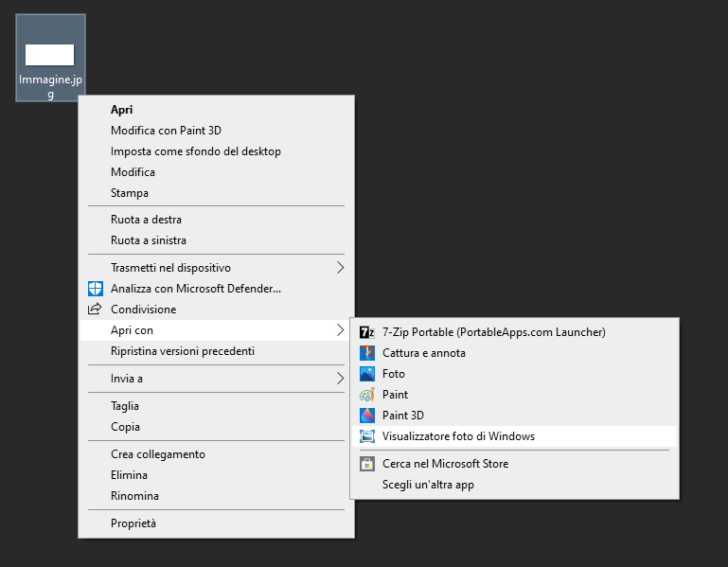Click the Microsoft Store bag icon
Viewport: 728px width, 567px height.
tap(366, 464)
